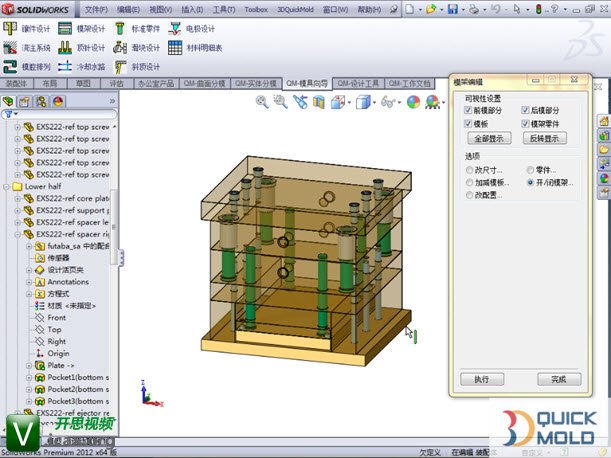The width and height of the screenshot is (611, 458).
Task: Toggle the 后模部分 checkbox
Action: [525, 110]
